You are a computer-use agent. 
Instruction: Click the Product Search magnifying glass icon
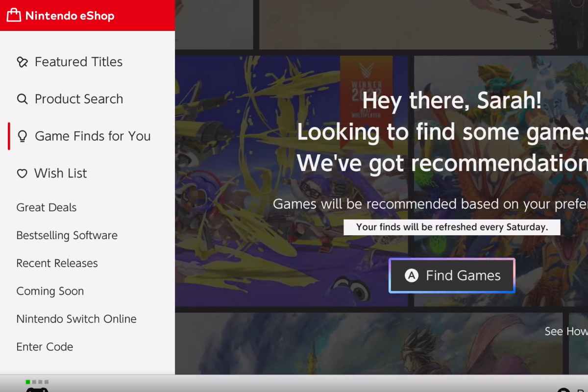22,99
